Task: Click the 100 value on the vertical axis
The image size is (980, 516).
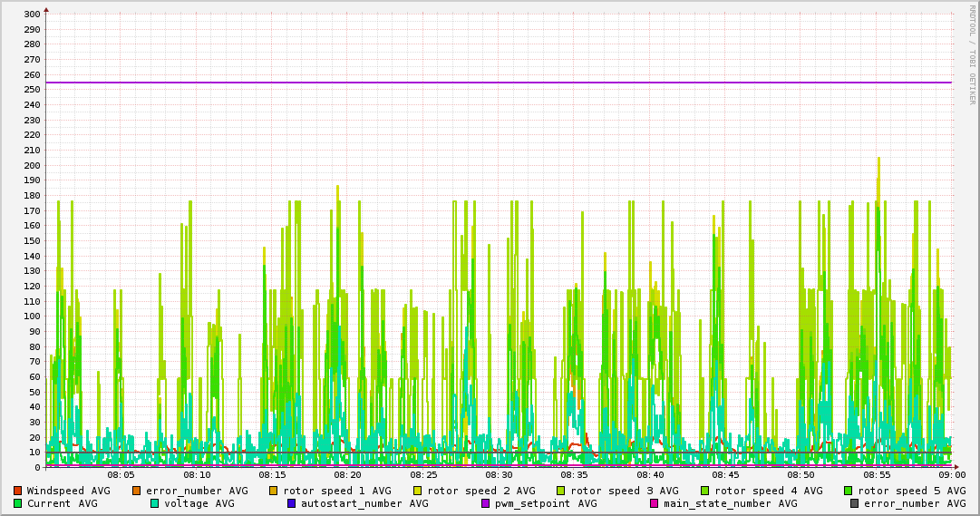Action: [x=31, y=316]
